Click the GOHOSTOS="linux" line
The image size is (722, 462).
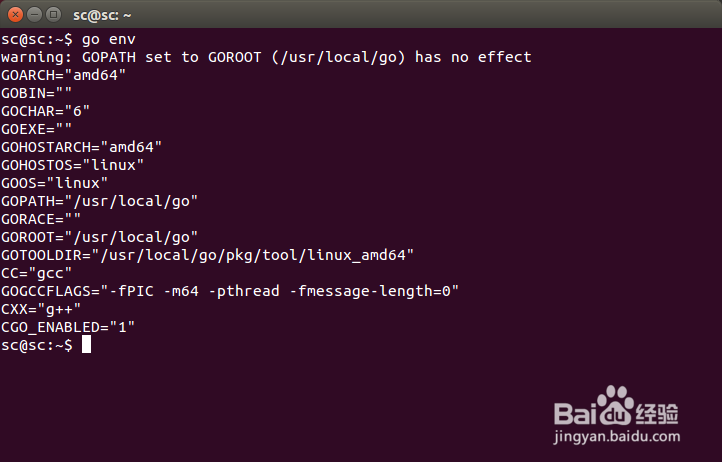point(72,165)
